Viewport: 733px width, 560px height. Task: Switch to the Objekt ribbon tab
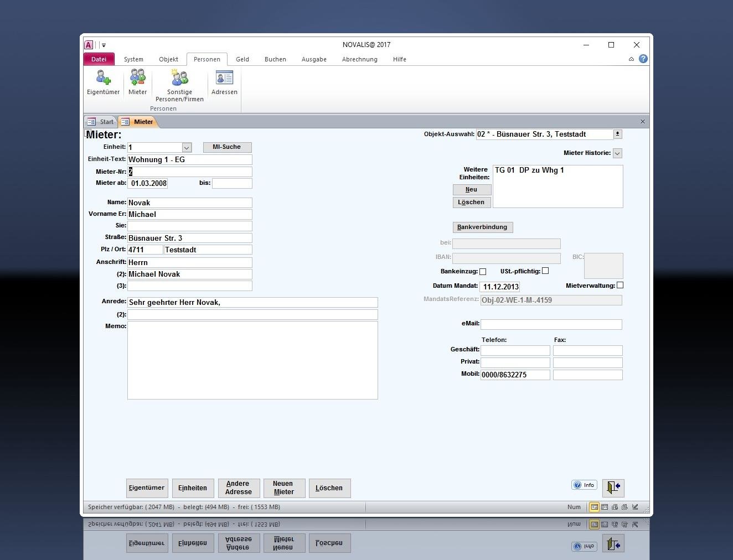(169, 59)
